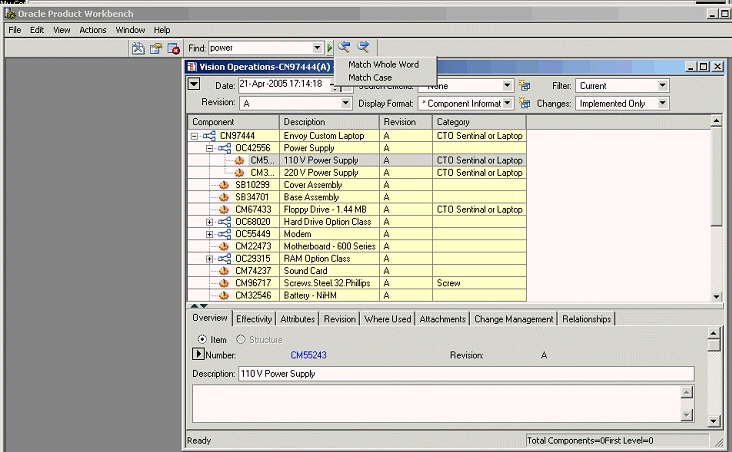Click the OC29315 option class icon
This screenshot has width=732, height=452.
[x=225, y=259]
